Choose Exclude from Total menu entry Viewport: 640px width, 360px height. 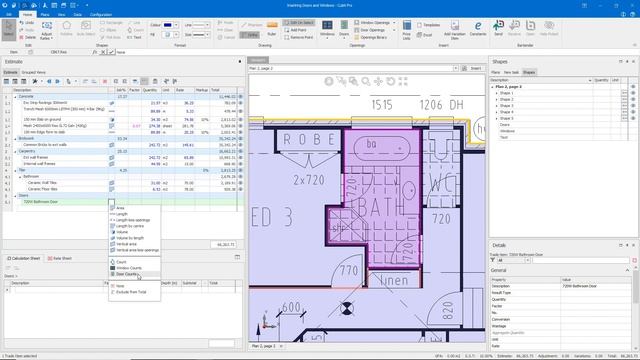point(131,292)
